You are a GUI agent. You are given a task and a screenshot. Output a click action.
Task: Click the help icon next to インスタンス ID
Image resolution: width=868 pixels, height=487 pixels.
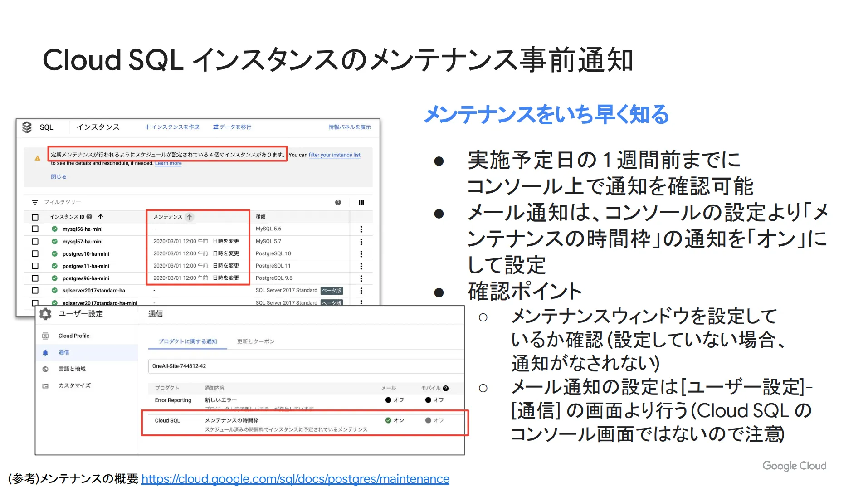pyautogui.click(x=89, y=217)
